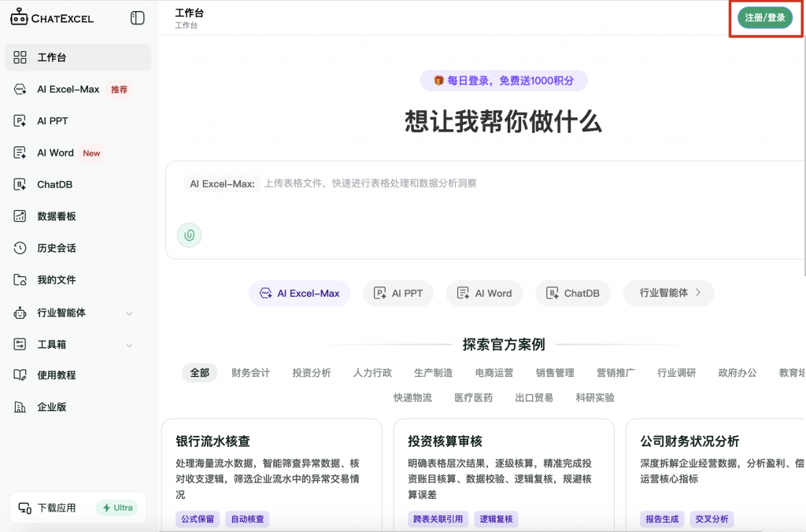Select the 科研实验 category tab
Viewport: 806px width, 532px height.
(x=595, y=398)
